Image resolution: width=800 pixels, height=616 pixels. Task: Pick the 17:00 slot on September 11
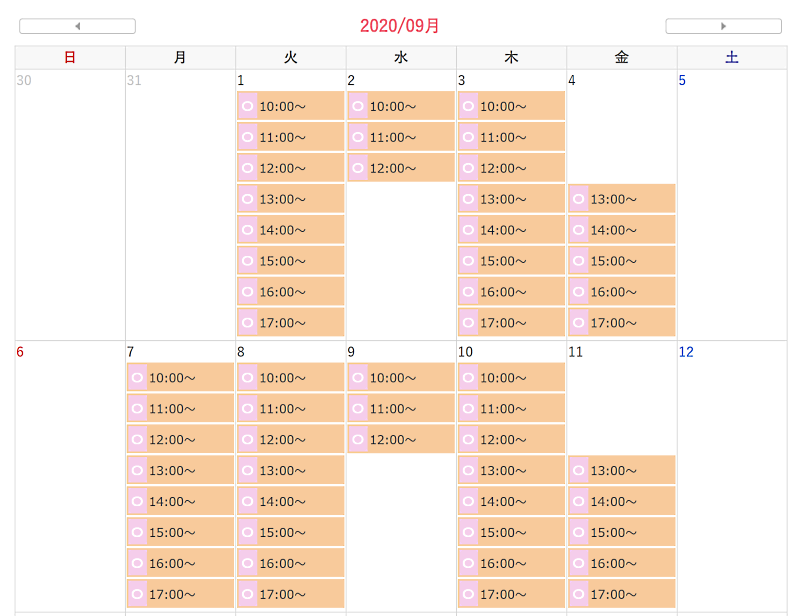[622, 594]
